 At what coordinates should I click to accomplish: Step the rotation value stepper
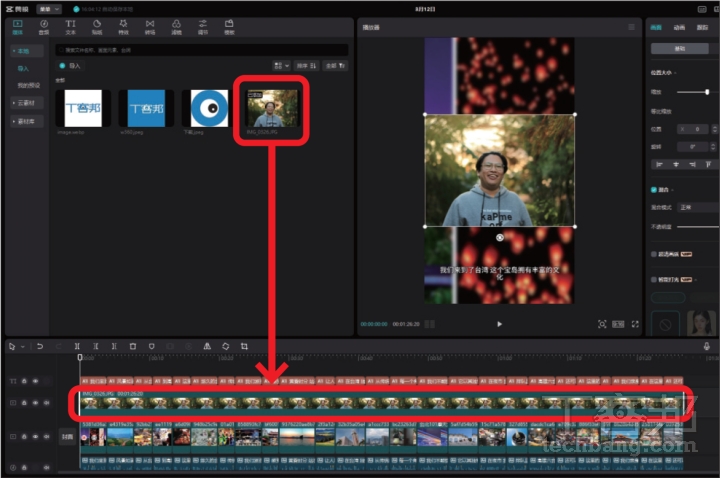tap(713, 147)
